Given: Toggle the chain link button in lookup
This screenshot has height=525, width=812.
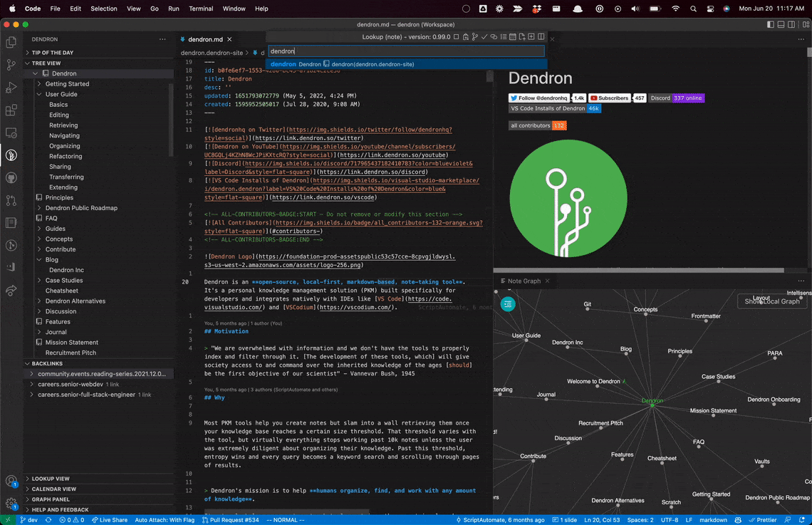Looking at the screenshot, I should coord(494,37).
